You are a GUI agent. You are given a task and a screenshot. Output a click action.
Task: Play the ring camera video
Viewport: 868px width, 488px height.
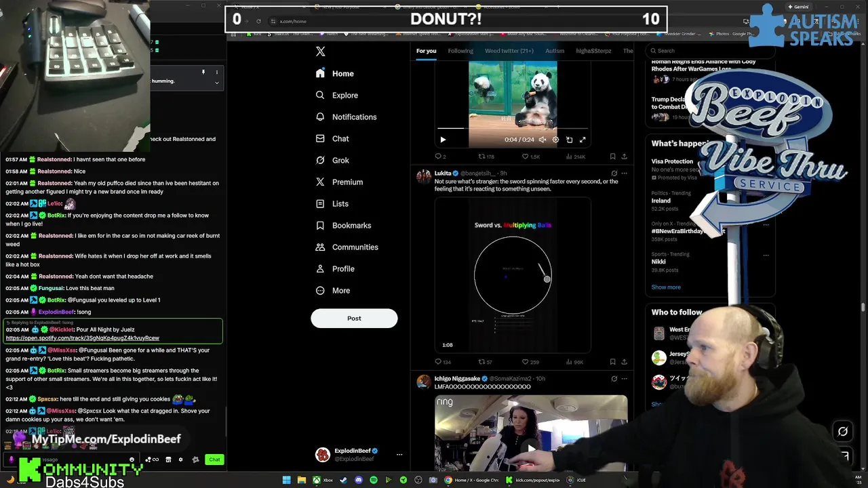coord(531,448)
